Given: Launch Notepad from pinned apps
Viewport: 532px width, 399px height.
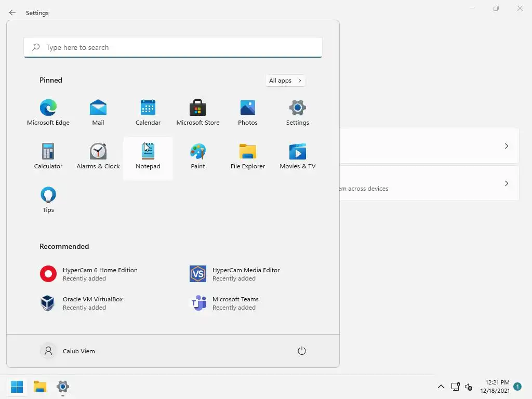Looking at the screenshot, I should [148, 158].
